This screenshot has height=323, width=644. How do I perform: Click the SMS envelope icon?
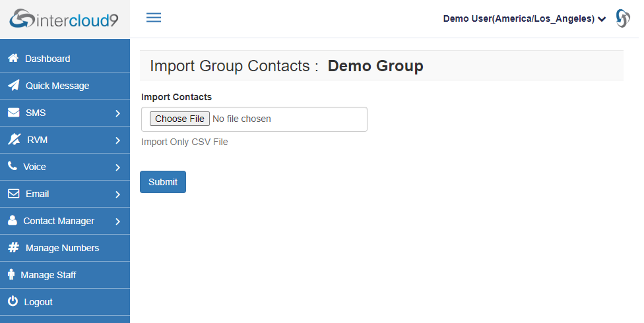pos(14,113)
